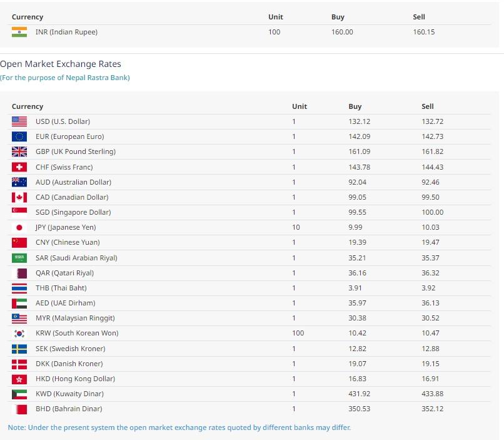The image size is (504, 440).
Task: Click the UK flag next to GBP
Action: click(x=19, y=151)
